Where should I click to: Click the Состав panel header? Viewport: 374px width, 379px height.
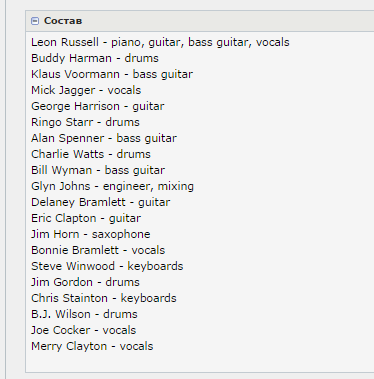pos(200,21)
